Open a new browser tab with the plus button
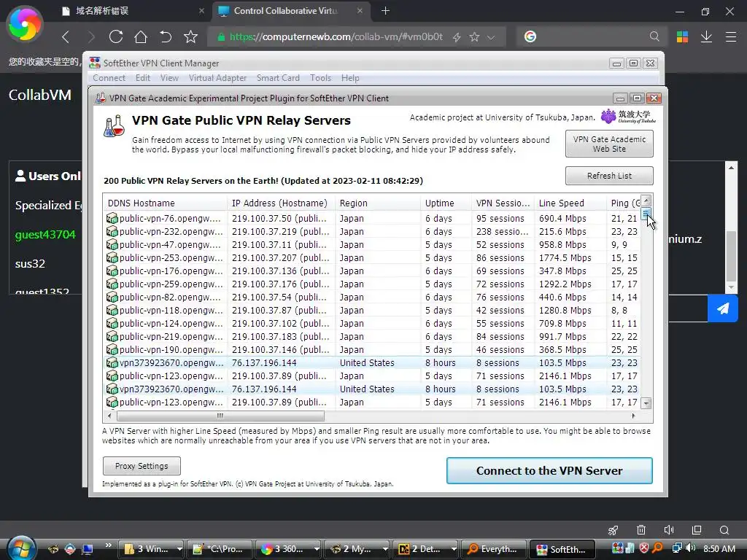Image resolution: width=747 pixels, height=560 pixels. 385,11
